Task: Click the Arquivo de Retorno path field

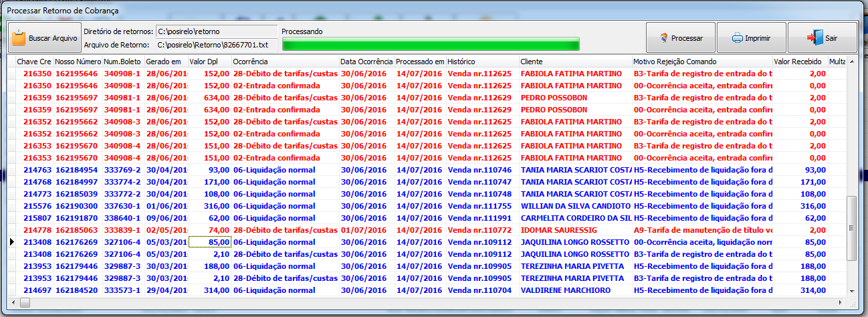Action: pos(216,45)
